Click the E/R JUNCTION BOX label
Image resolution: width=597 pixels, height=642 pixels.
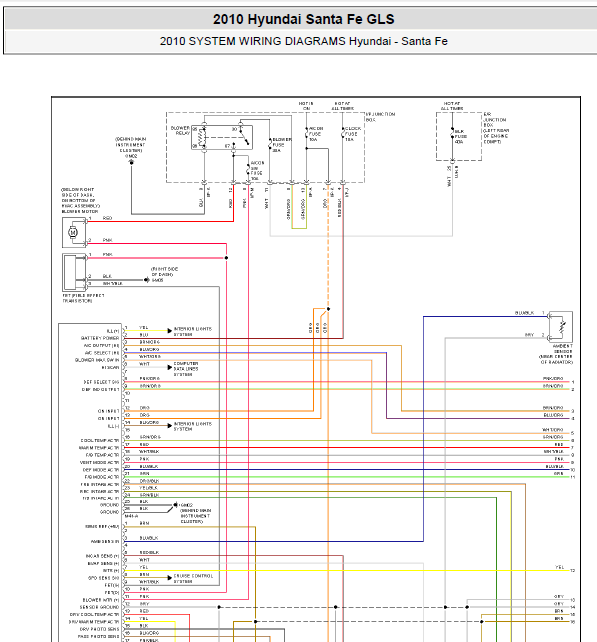496,128
